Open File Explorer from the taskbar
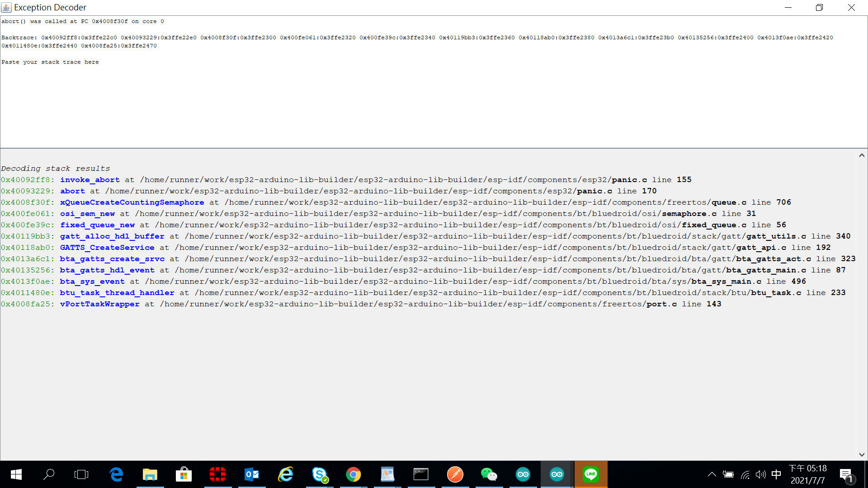Image resolution: width=868 pixels, height=488 pixels. [150, 474]
